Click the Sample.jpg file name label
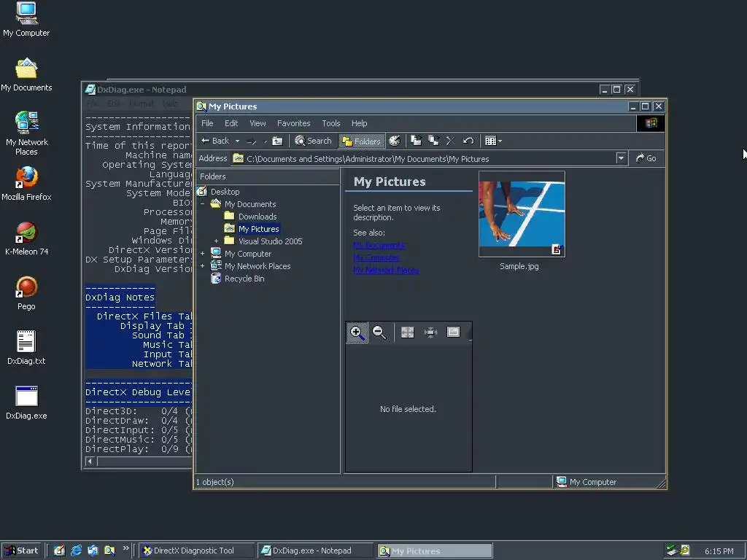The height and width of the screenshot is (560, 747). (519, 267)
